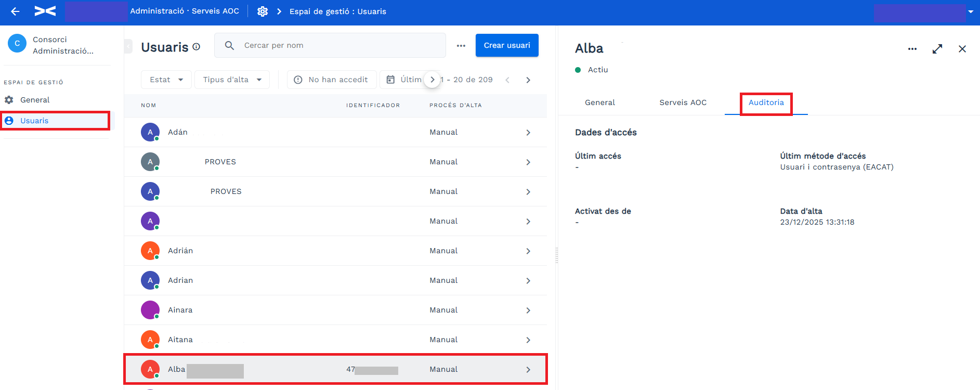Toggle the No han accedit filter

[331, 80]
